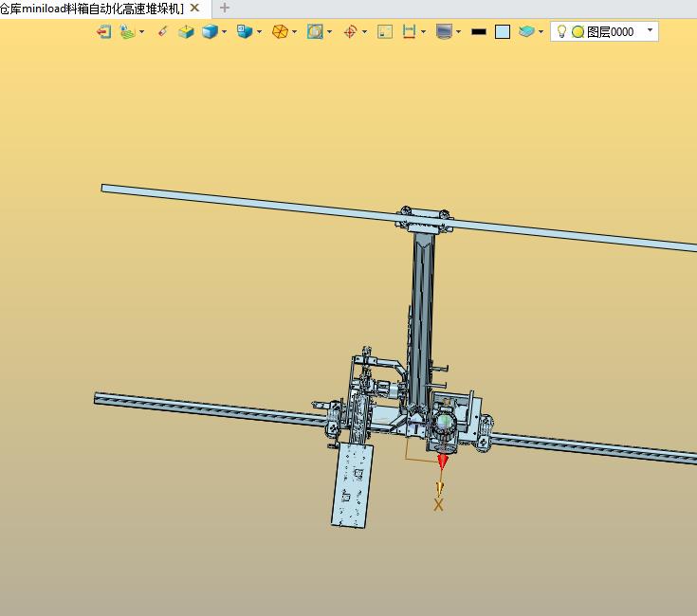Click the light blue face color swatch
The height and width of the screenshot is (616, 697).
point(503,32)
